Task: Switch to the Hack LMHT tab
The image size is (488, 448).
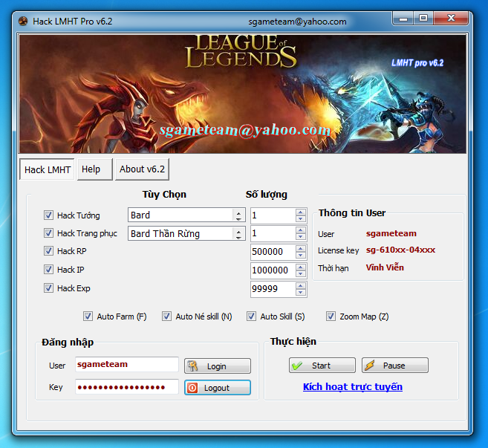Action: 47,169
